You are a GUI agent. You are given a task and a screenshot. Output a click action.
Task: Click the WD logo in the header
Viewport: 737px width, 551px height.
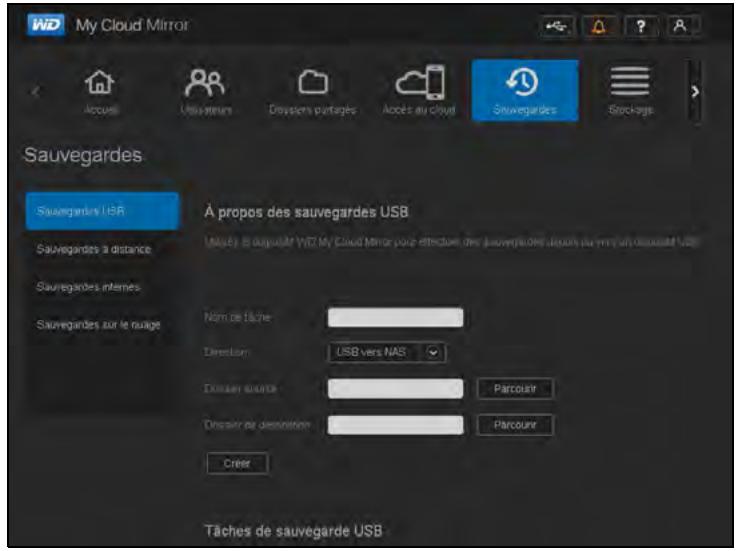46,25
